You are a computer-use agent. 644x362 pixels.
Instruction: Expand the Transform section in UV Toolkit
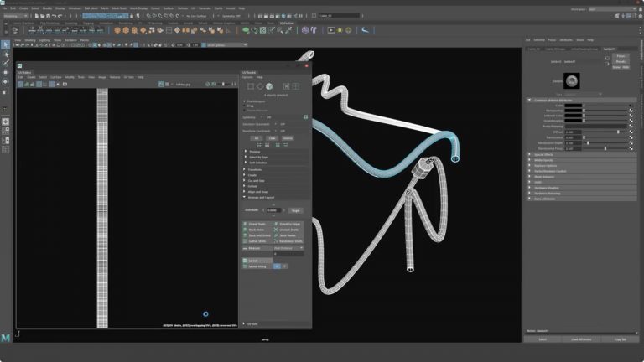click(x=253, y=169)
